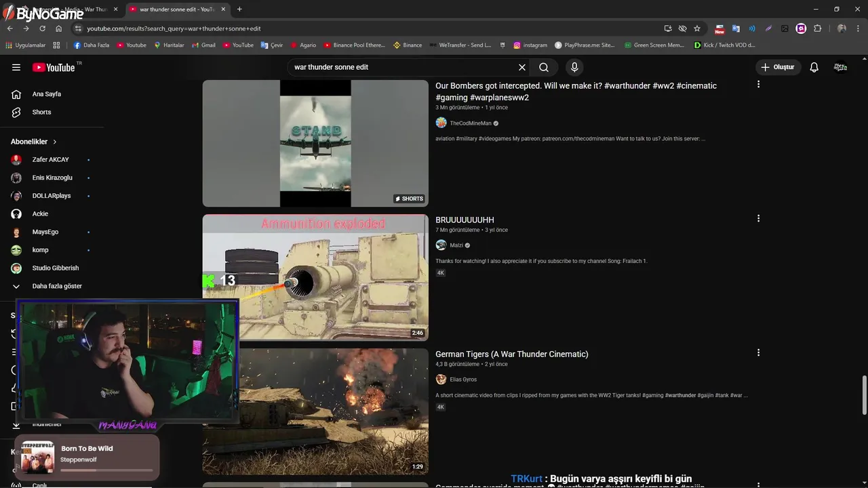Screen dimensions: 868x488
Task: Click the Born To Be Wild progress bar
Action: click(106, 470)
